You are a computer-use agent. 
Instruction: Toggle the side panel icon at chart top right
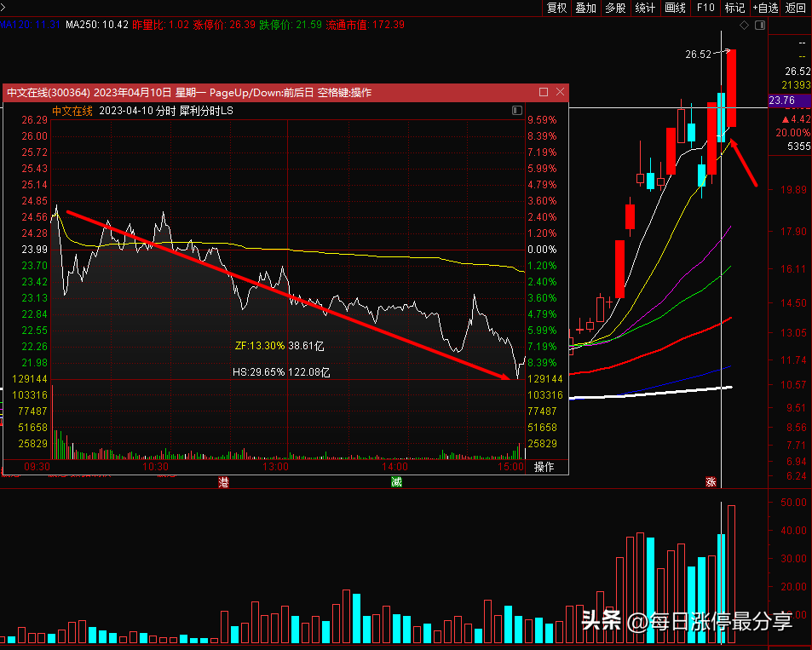760,25
